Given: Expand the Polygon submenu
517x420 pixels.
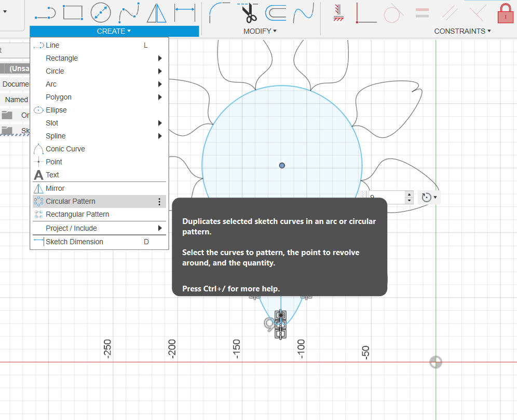Looking at the screenshot, I should 99,97.
